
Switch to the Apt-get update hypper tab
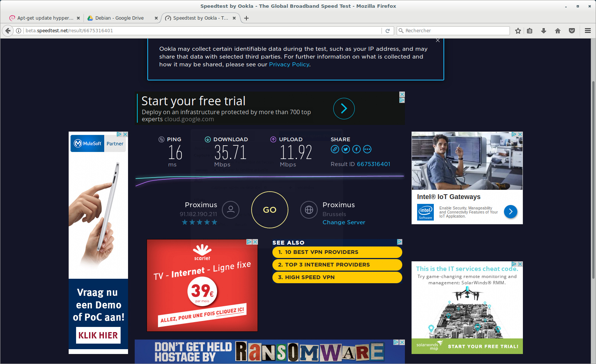45,18
